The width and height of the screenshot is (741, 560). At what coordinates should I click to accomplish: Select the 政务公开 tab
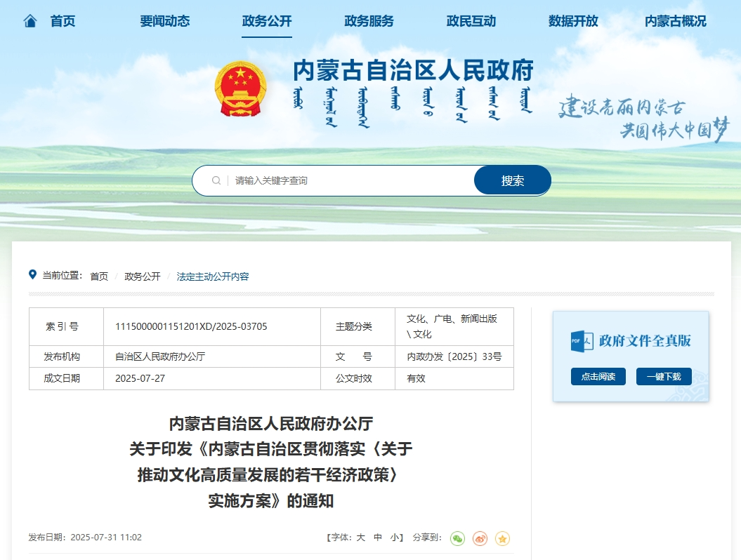[x=267, y=21]
